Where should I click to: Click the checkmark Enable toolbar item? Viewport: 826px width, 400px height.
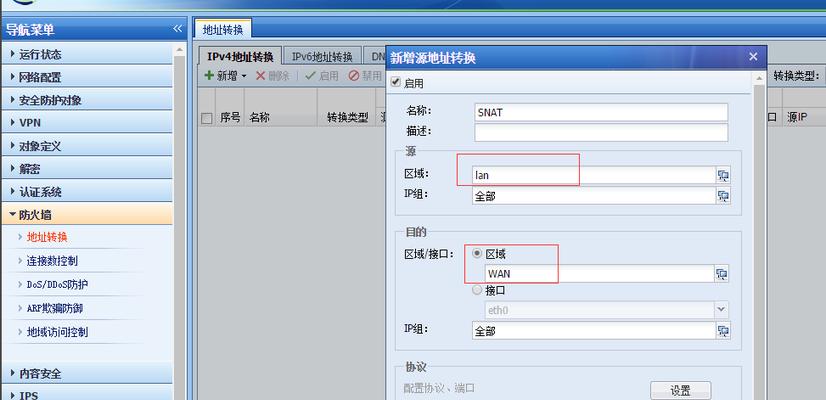tap(321, 75)
